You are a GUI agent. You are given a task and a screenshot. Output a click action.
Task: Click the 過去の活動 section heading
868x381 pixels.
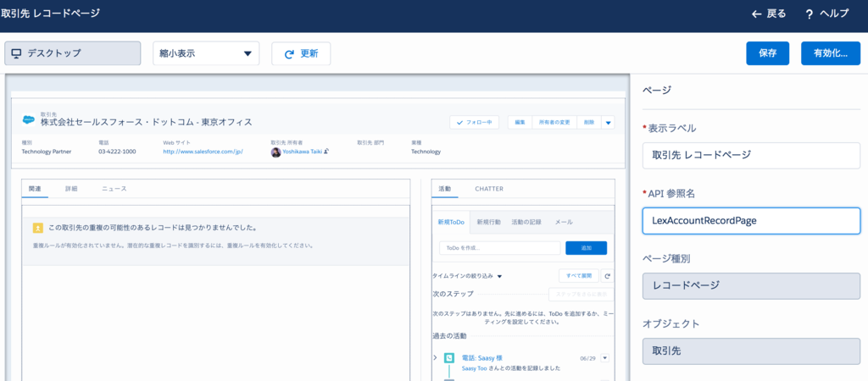click(x=449, y=335)
